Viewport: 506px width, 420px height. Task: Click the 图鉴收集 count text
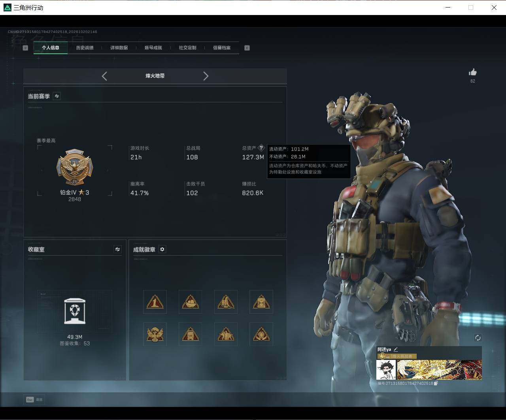75,343
